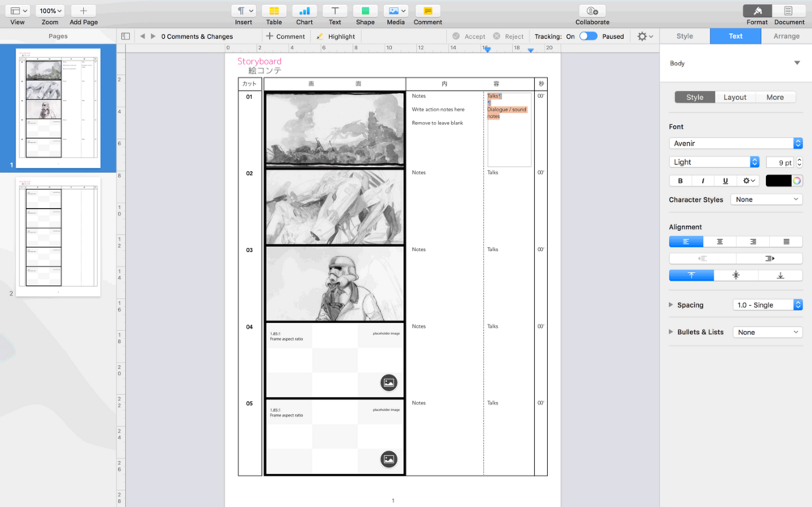
Task: Toggle Underline formatting
Action: pos(725,181)
